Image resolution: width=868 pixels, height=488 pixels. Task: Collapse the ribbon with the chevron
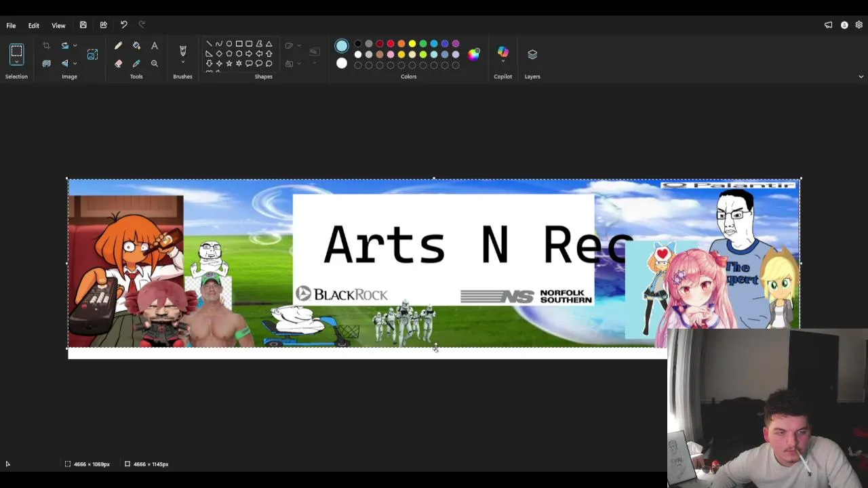(x=861, y=77)
